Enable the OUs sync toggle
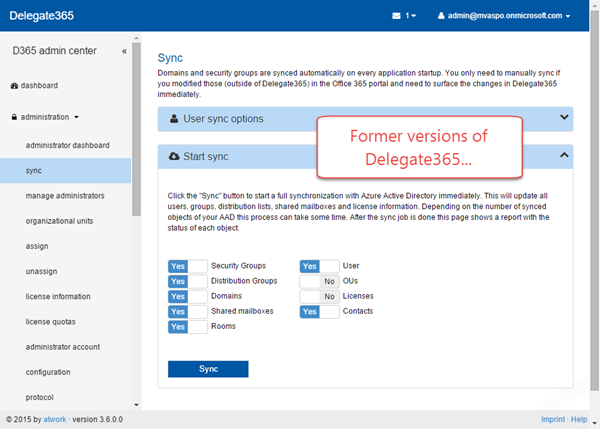600x429 pixels. 319,281
